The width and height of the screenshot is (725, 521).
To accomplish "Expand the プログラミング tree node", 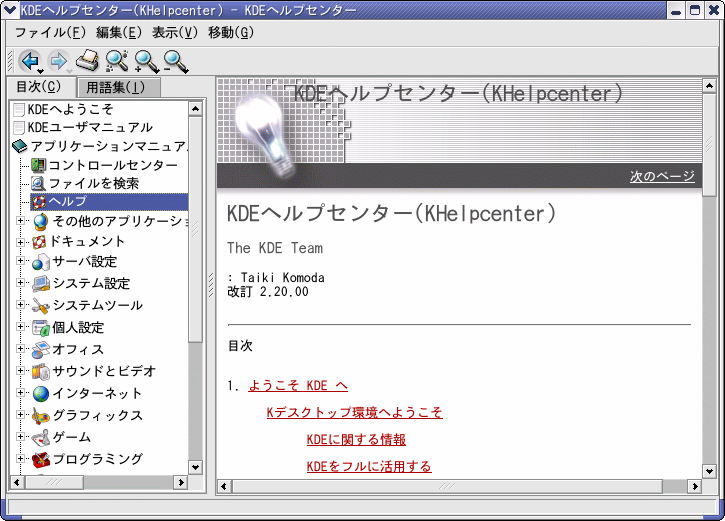I will tap(20, 458).
